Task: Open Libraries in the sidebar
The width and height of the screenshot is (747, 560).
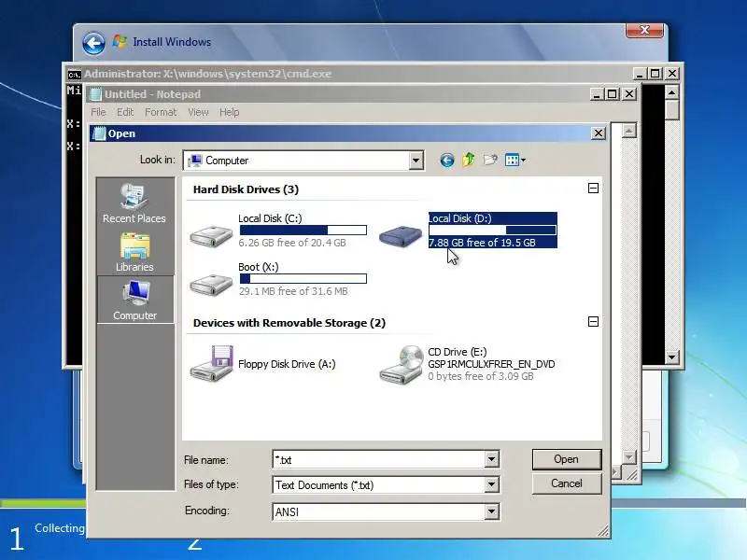Action: point(134,252)
